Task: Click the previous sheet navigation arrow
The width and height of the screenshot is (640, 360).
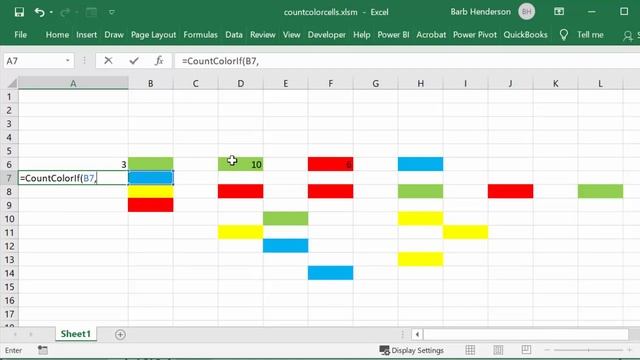Action: [15, 334]
